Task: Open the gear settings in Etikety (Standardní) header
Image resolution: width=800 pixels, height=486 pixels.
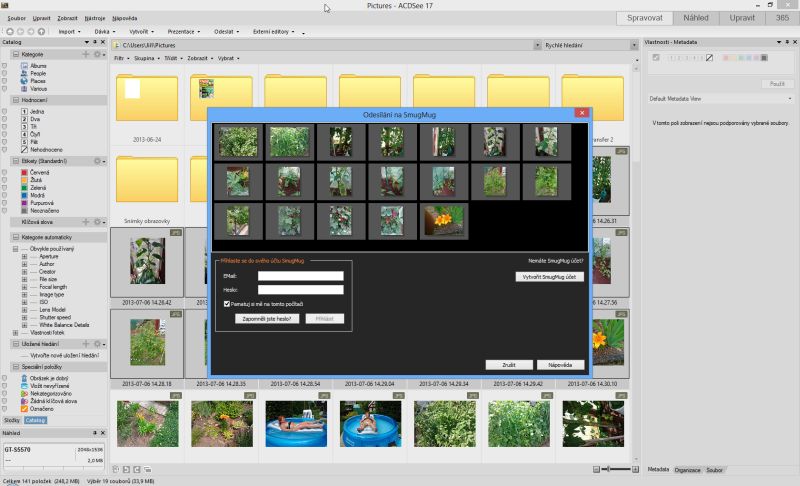Action: pos(97,161)
